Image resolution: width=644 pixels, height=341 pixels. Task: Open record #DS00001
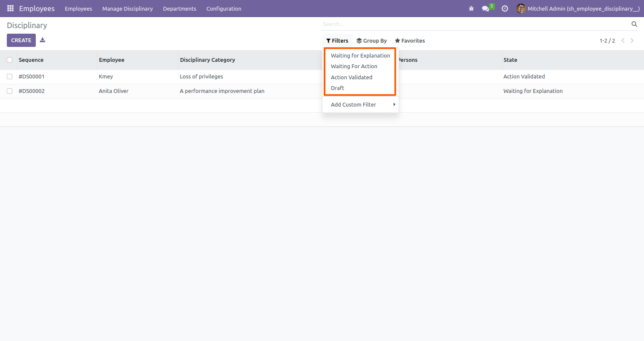pyautogui.click(x=32, y=77)
